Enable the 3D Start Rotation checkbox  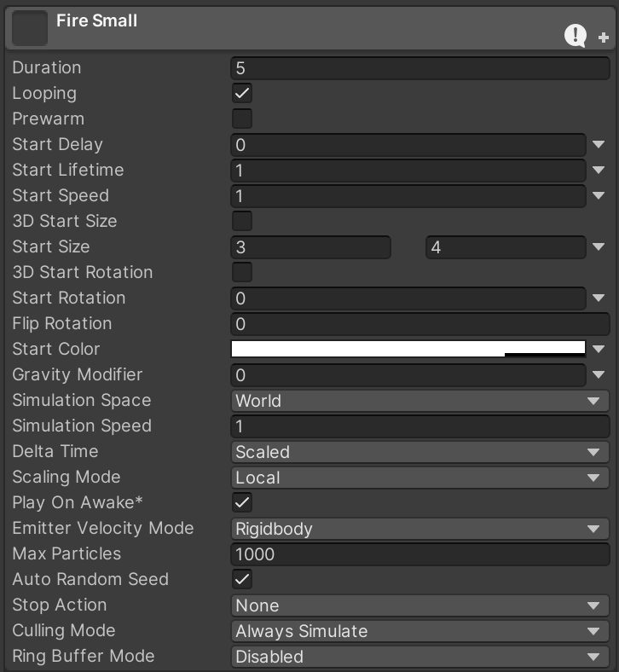(x=242, y=273)
